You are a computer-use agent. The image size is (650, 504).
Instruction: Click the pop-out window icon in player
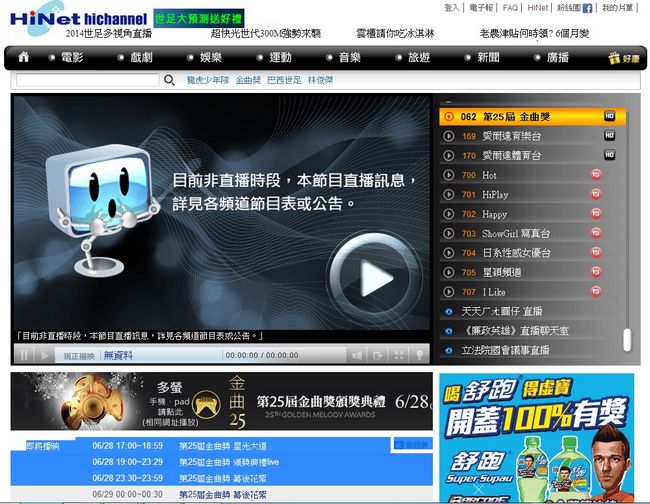coord(378,355)
